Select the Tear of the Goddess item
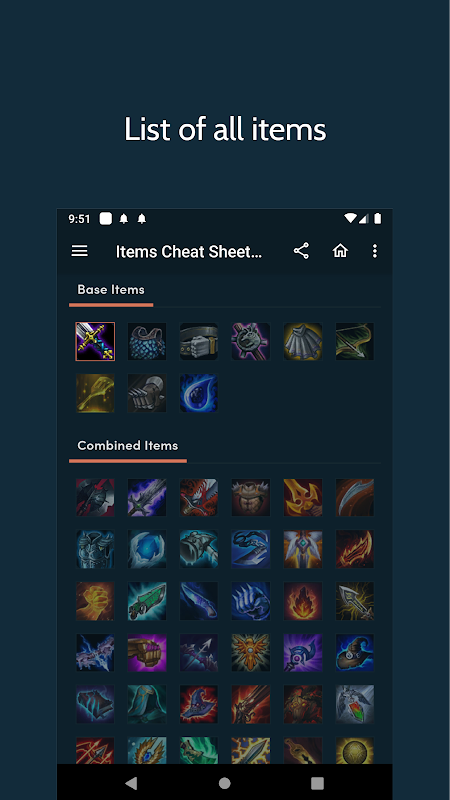This screenshot has width=450, height=800. (199, 393)
